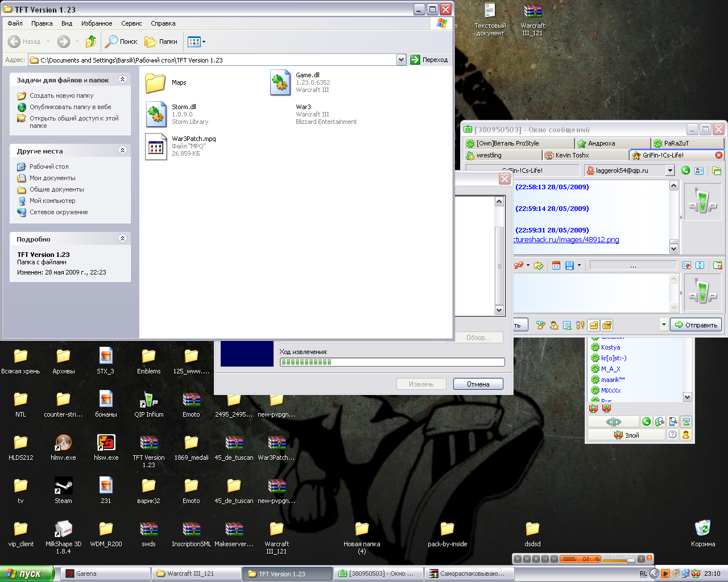The image size is (728, 582).
Task: Switch to the Kevin Toshx chat tab
Action: 572,155
